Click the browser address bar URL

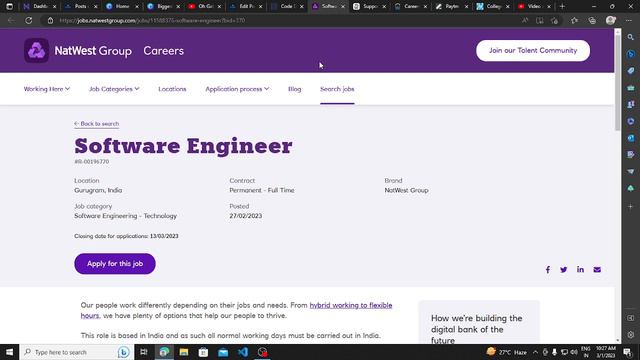(152, 20)
